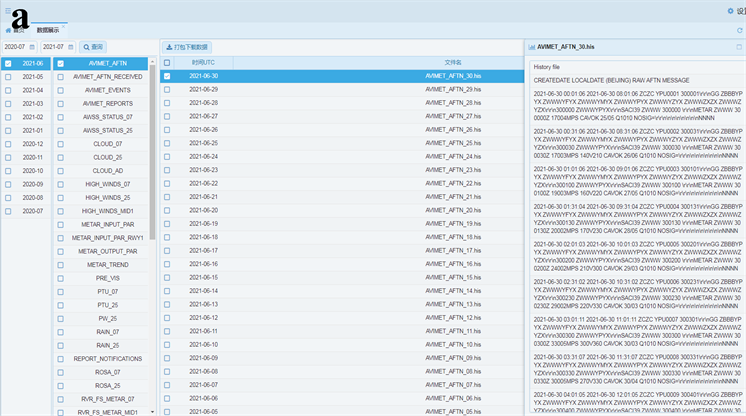The height and width of the screenshot is (416, 746).
Task: Click chart icon beside AVIMET_AFTN_30.his title
Action: tap(531, 47)
